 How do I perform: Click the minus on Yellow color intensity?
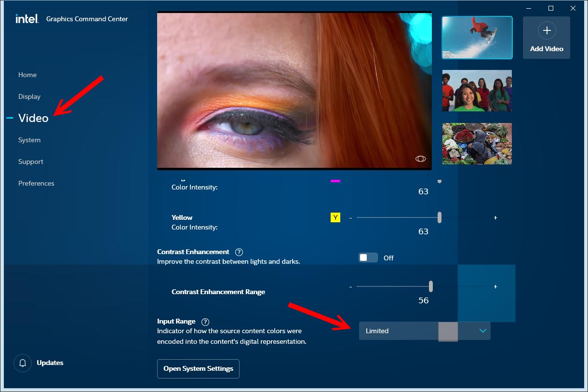[350, 218]
